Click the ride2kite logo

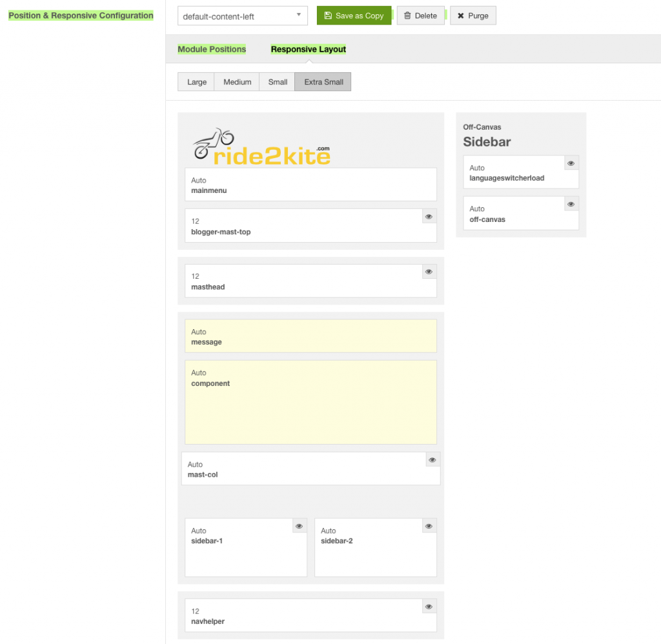261,146
